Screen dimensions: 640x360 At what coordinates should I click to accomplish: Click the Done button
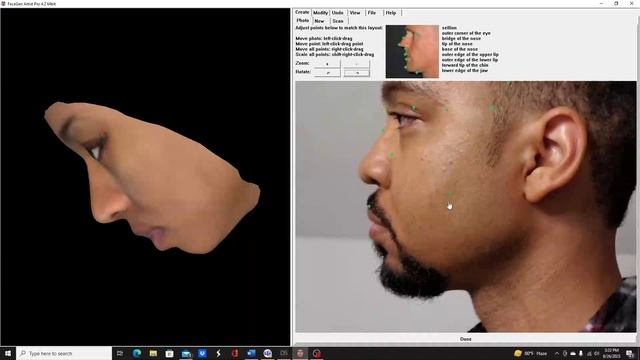(x=466, y=339)
